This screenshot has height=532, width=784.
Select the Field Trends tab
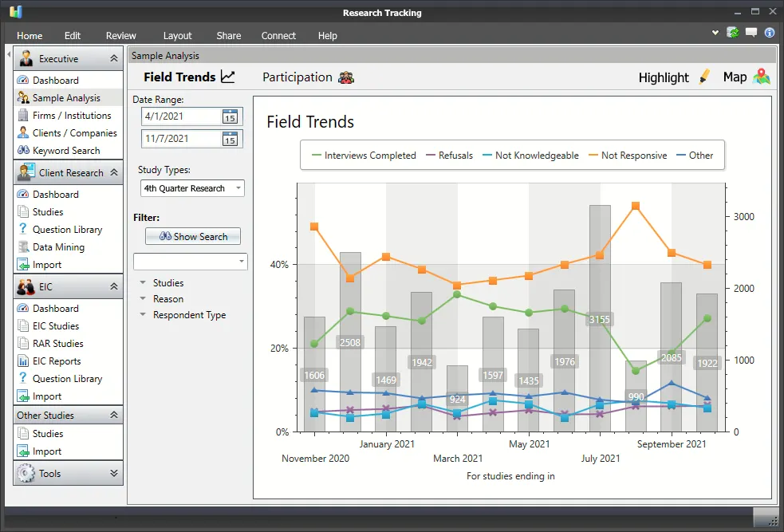point(189,77)
